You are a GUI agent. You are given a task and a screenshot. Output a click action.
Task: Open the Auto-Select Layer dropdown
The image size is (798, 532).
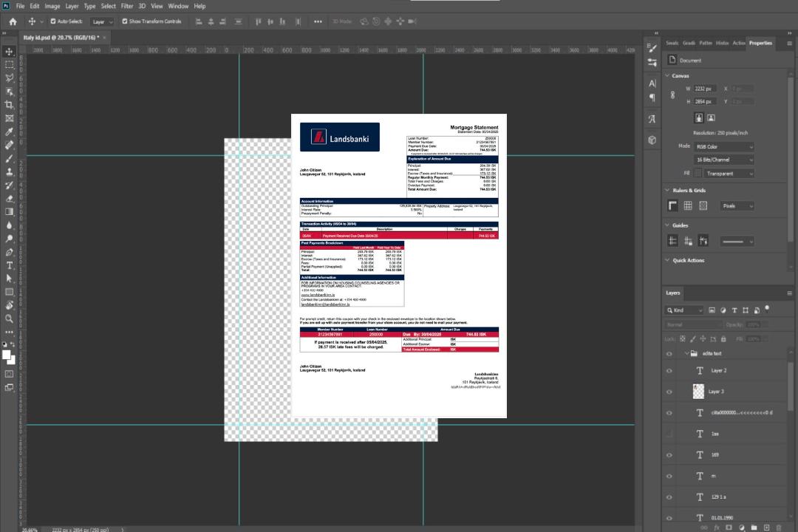tap(102, 22)
